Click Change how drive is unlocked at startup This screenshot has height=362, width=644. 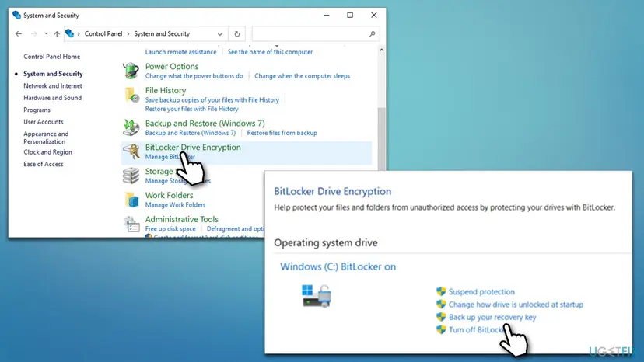[516, 305]
